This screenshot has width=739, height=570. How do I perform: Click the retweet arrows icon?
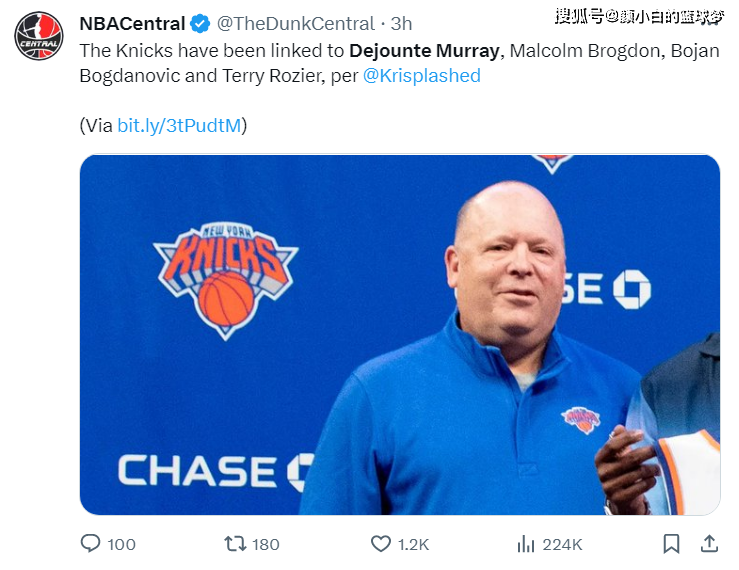235,543
